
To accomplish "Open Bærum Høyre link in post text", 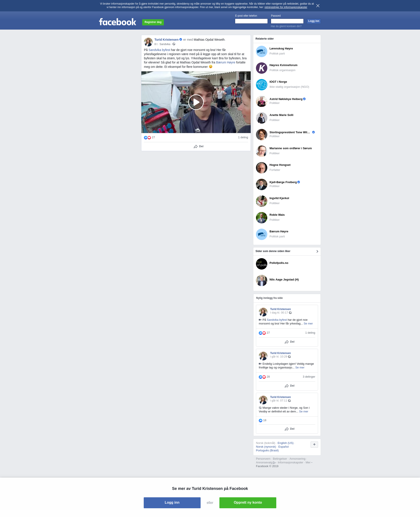I will (x=226, y=62).
